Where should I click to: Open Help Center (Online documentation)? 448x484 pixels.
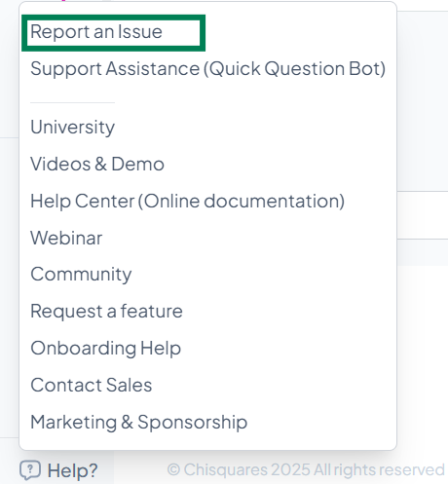click(x=187, y=201)
